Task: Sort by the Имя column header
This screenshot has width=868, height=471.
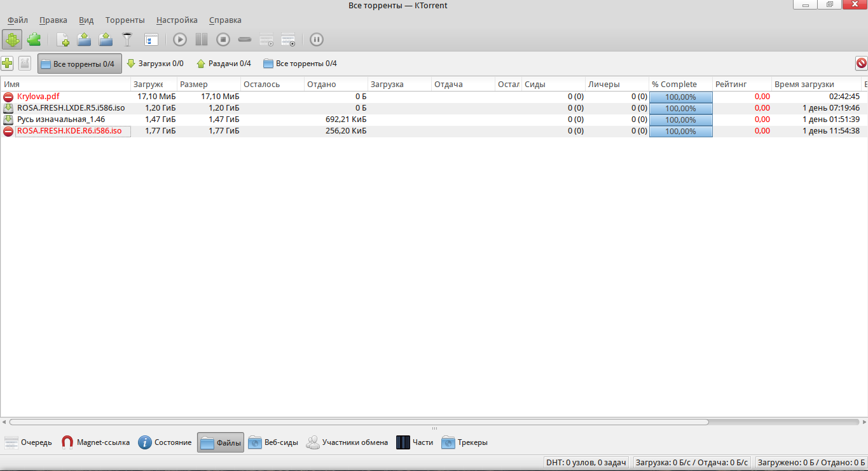Action: tap(66, 84)
